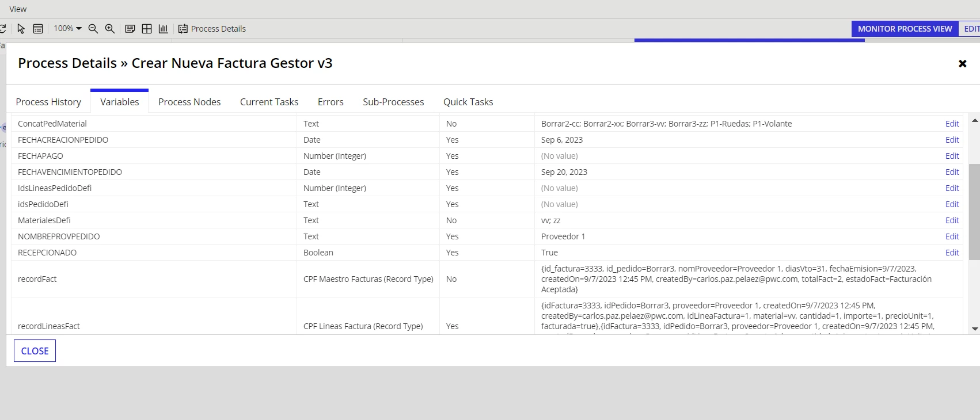Viewport: 980px width, 420px height.
Task: Click the CLOSE button
Action: (x=35, y=351)
